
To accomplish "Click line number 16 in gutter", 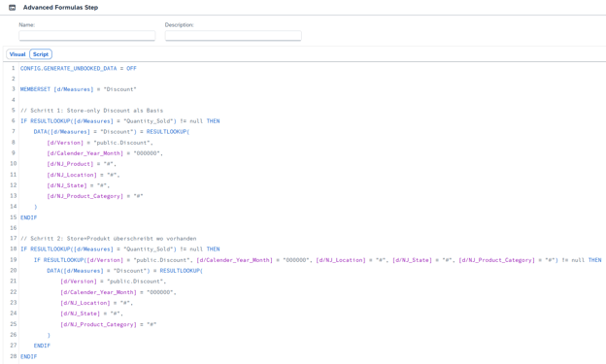I will (x=14, y=228).
